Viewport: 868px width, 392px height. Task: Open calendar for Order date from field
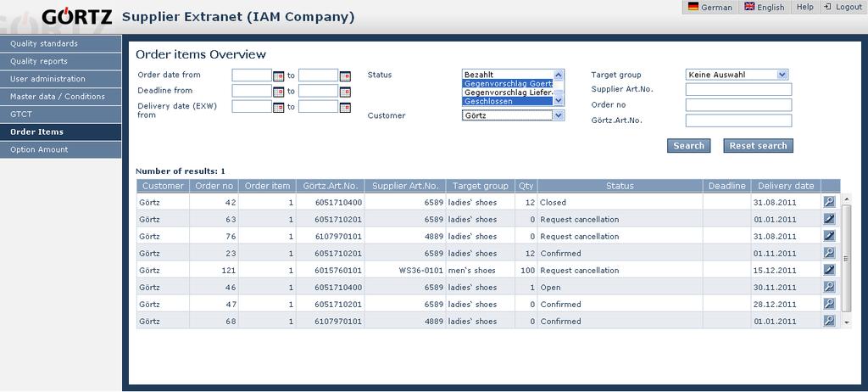[x=278, y=76]
